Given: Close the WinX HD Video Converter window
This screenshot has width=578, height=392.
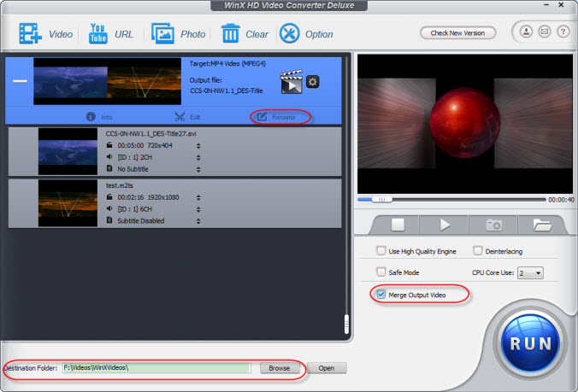Looking at the screenshot, I should tap(561, 5).
